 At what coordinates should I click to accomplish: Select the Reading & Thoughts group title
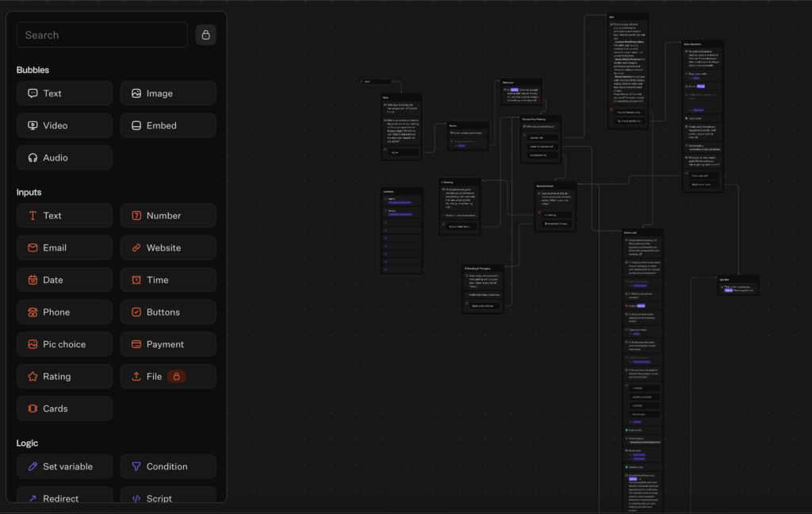click(477, 268)
